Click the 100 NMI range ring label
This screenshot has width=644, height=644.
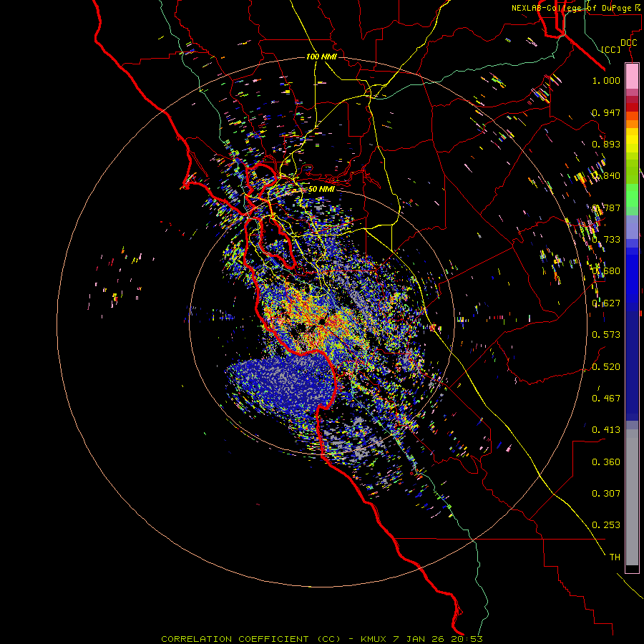coord(321,57)
